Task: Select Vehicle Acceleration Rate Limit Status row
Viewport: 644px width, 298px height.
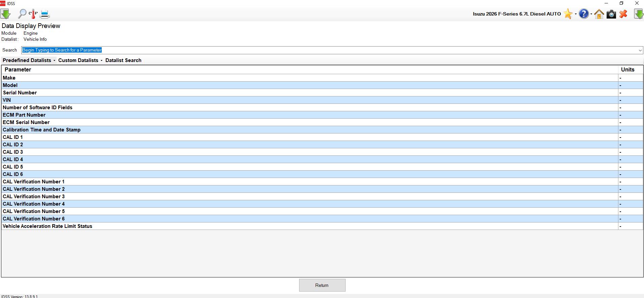Action: 322,226
